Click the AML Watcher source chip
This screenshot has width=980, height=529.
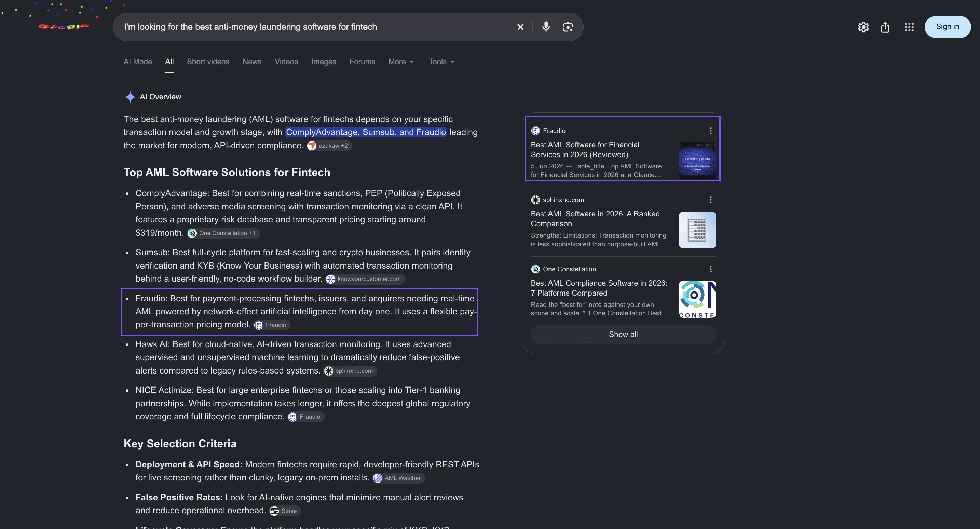point(398,478)
